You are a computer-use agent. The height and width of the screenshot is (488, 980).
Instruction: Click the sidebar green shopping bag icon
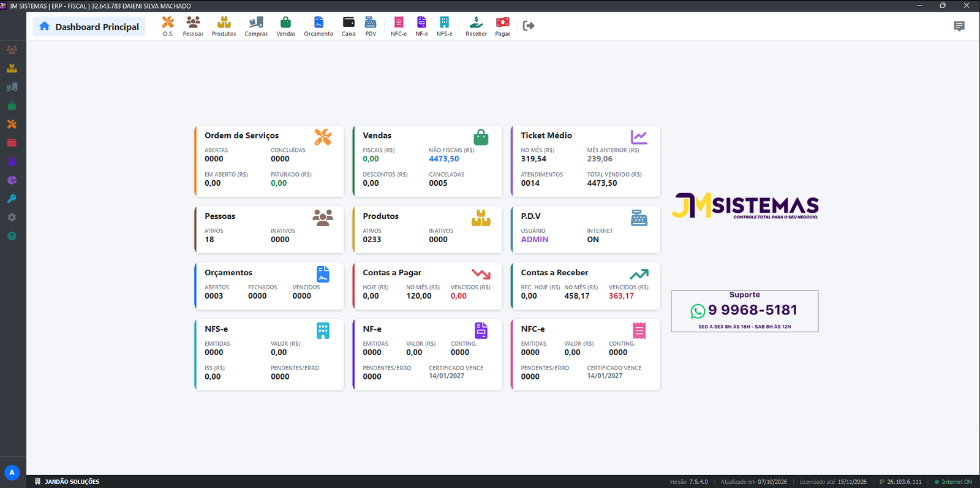[x=12, y=105]
